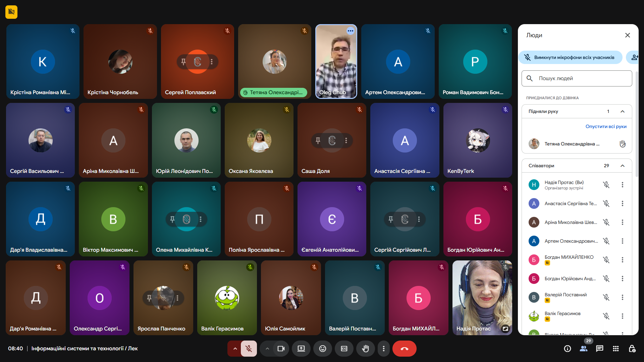644x362 pixels.
Task: Open activities grid icon
Action: tap(615, 349)
